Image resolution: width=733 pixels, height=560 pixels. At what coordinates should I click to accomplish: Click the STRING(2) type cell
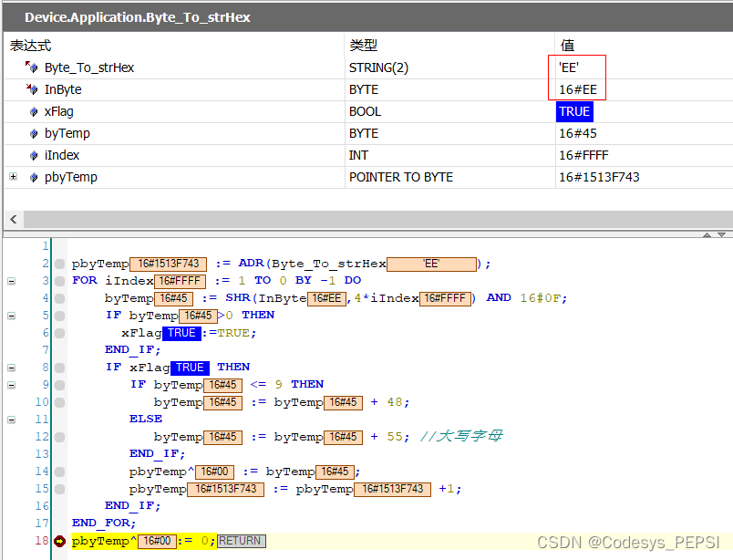(378, 67)
